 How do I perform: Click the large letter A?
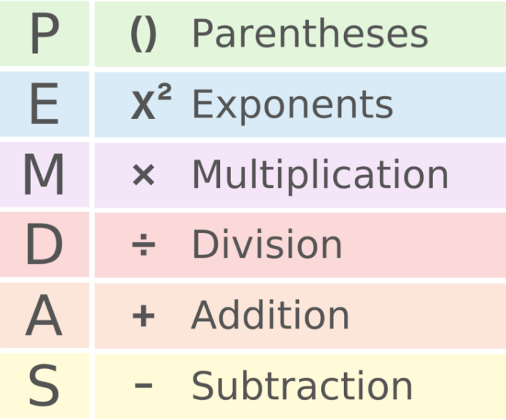point(44,316)
